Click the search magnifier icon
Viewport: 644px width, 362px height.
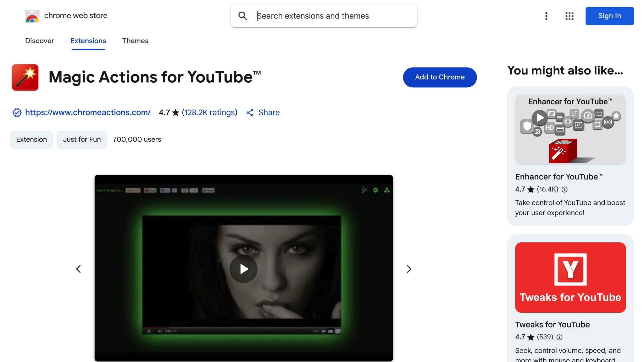pos(243,16)
